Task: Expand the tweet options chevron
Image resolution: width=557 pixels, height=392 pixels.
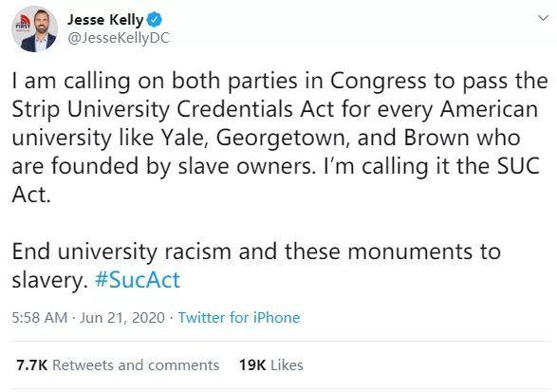Action: 543,18
